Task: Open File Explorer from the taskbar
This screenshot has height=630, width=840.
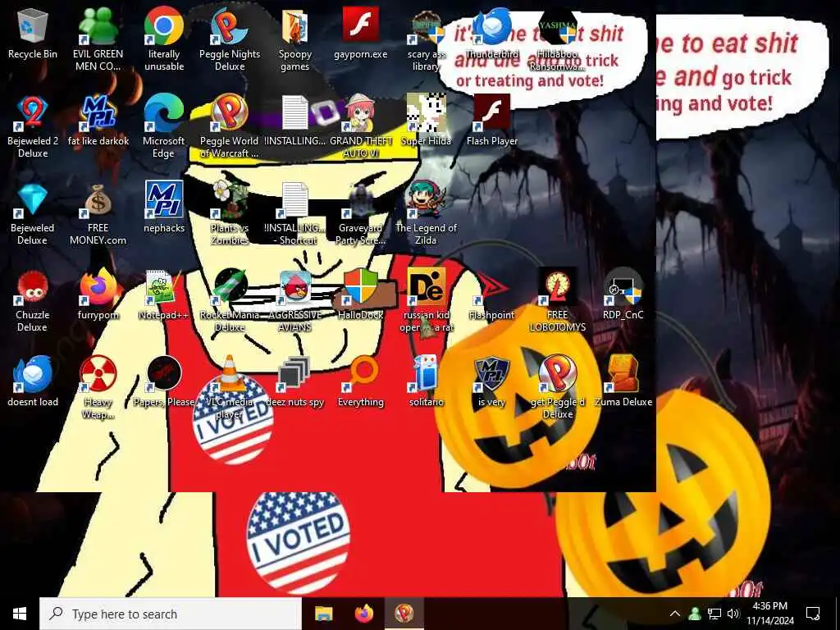Action: tap(323, 614)
